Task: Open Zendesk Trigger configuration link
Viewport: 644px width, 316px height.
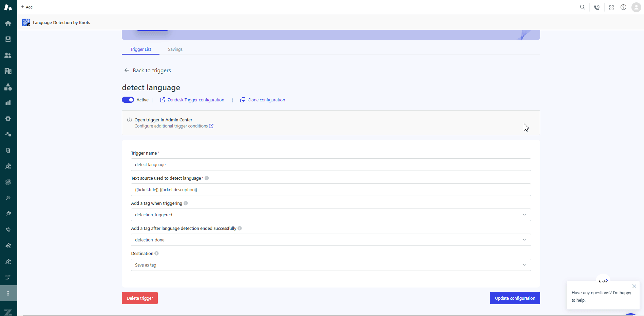Action: 192,100
